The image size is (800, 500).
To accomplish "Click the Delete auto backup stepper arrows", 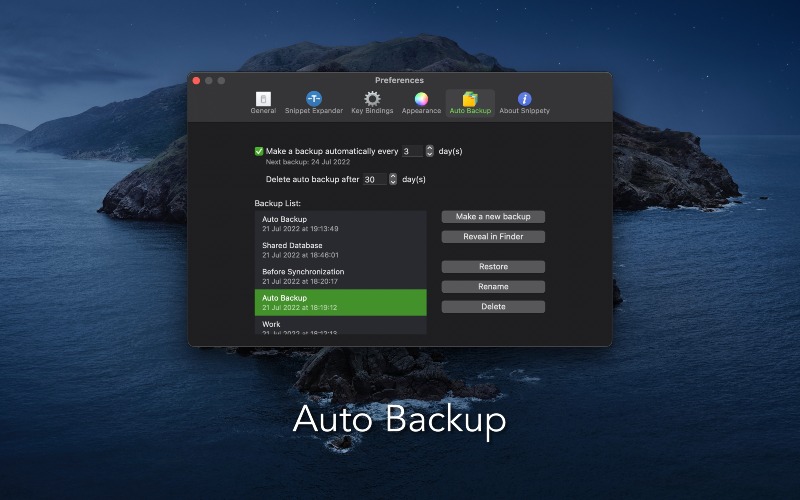I will [x=393, y=179].
